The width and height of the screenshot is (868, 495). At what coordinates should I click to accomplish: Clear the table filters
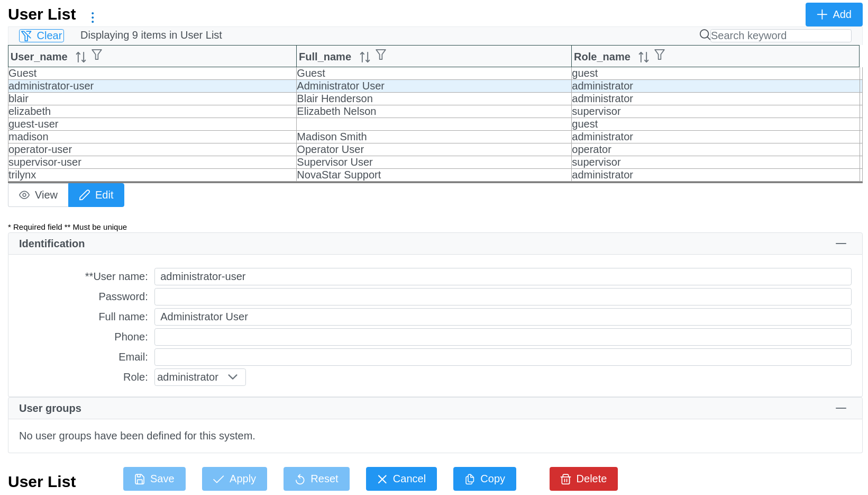41,35
